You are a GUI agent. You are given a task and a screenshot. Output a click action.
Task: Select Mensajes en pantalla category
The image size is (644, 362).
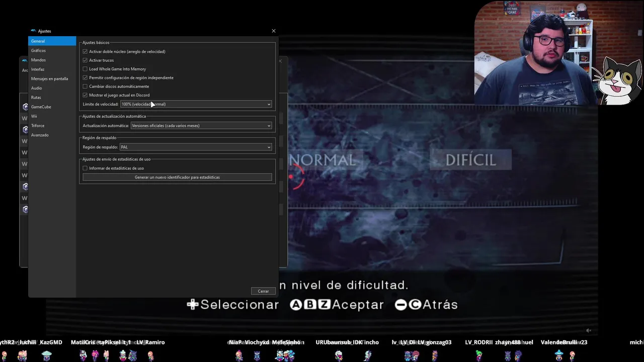[x=52, y=78]
